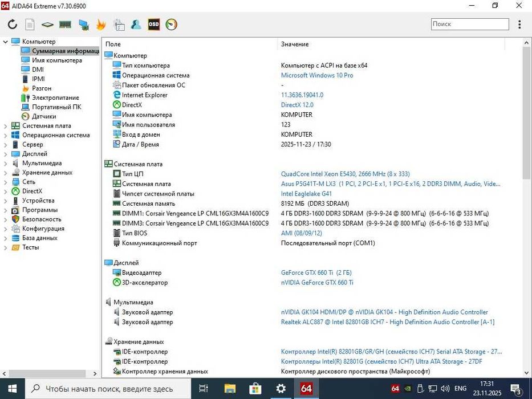Click the vertical scrollbar down arrow
Image resolution: width=532 pixels, height=399 pixels.
click(x=526, y=373)
